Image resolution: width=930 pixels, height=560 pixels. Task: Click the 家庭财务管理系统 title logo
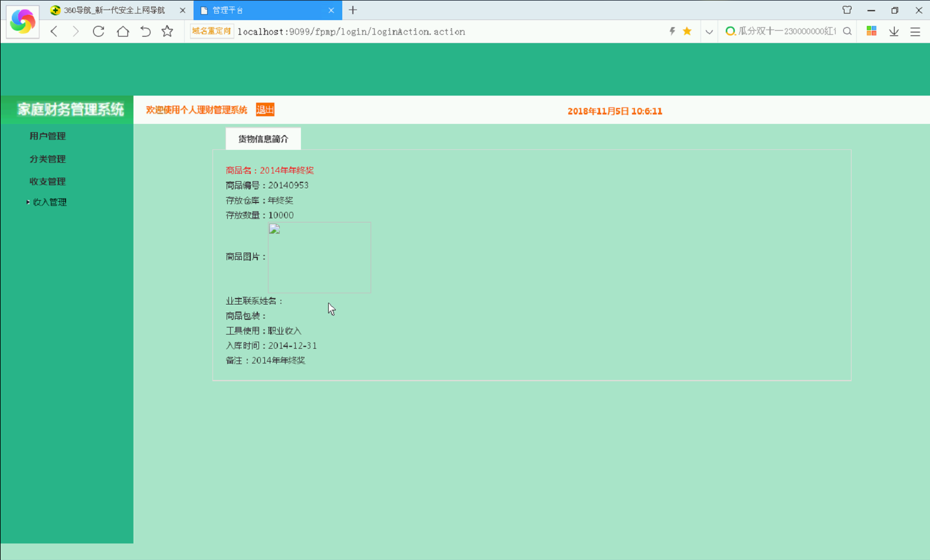point(70,109)
